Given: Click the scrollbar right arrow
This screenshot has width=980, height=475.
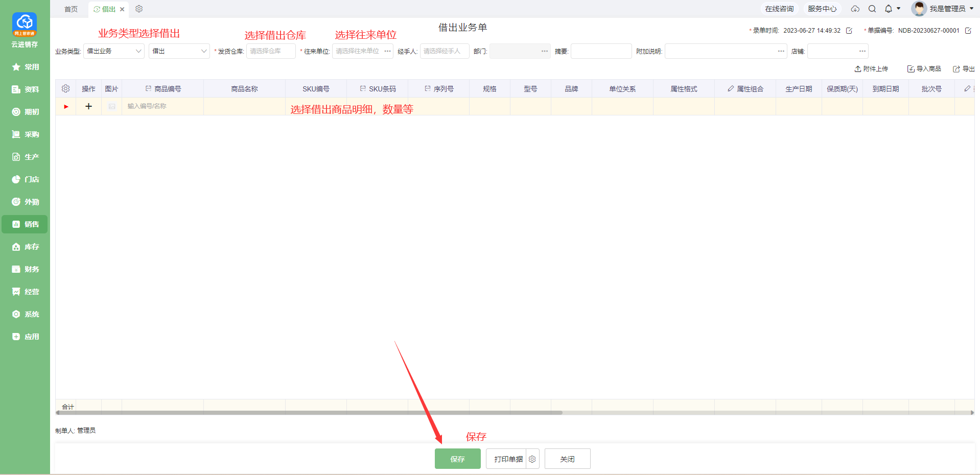Looking at the screenshot, I should coord(972,413).
